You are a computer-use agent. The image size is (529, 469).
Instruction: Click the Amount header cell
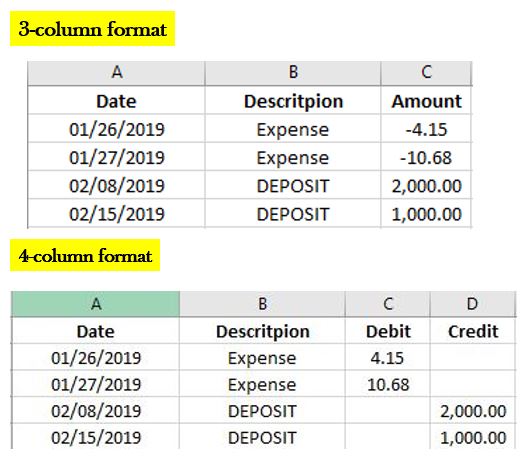coord(426,101)
